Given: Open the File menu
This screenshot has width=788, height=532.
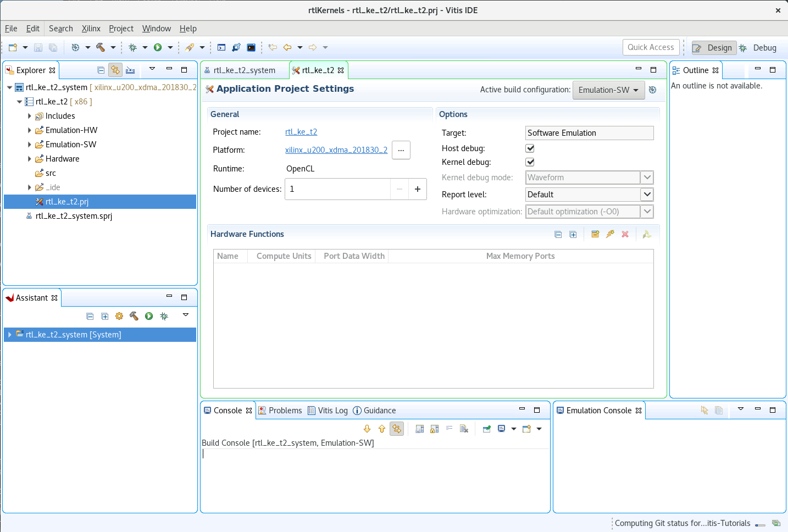Looking at the screenshot, I should click(x=11, y=29).
